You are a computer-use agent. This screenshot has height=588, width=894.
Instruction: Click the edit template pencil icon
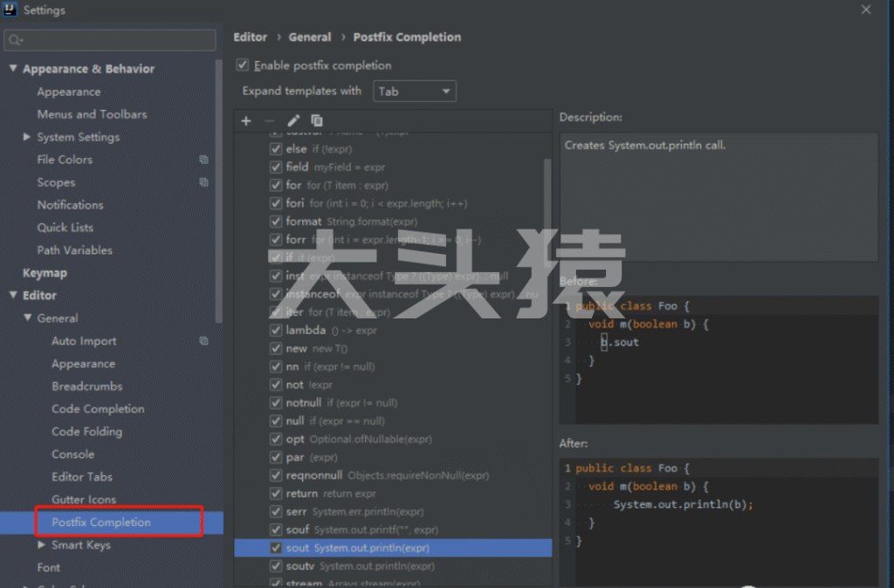[293, 121]
